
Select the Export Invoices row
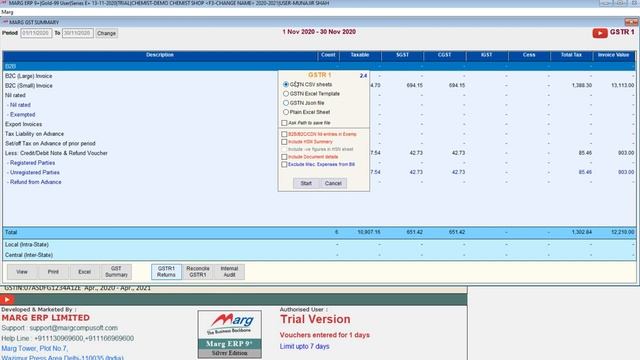tap(319, 124)
